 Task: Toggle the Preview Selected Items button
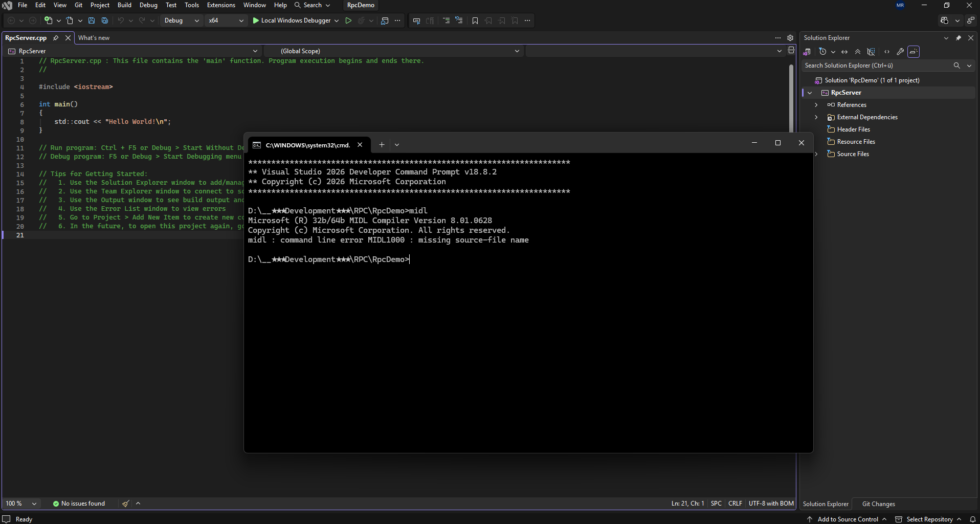click(914, 52)
